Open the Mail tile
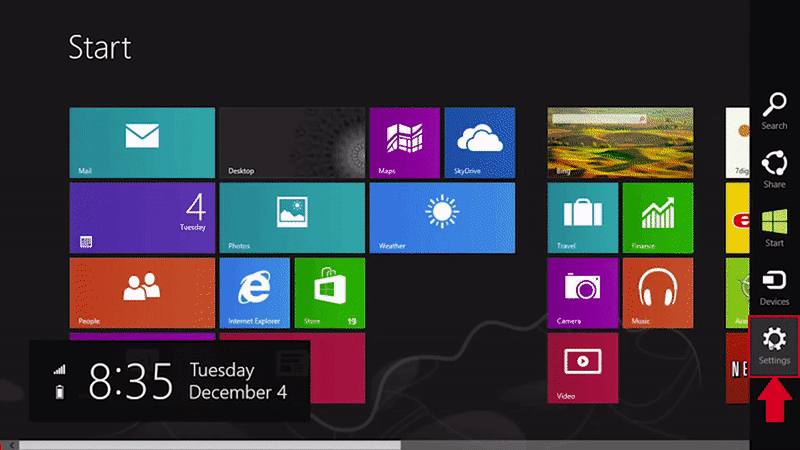This screenshot has height=450, width=800. click(x=142, y=142)
